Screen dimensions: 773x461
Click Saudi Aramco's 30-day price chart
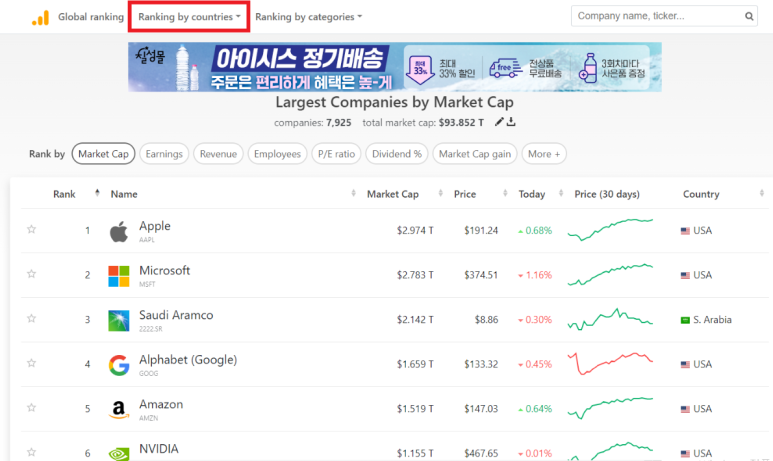pos(610,319)
